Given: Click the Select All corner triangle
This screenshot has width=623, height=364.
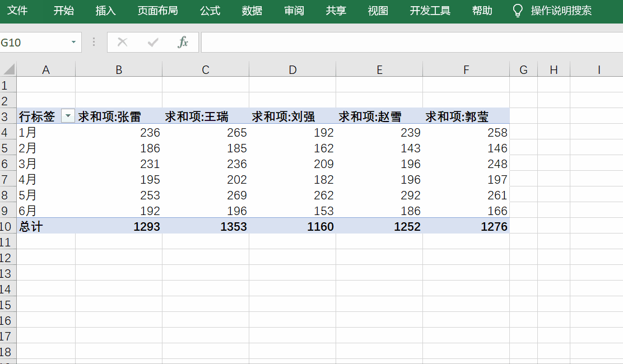Looking at the screenshot, I should pos(8,69).
